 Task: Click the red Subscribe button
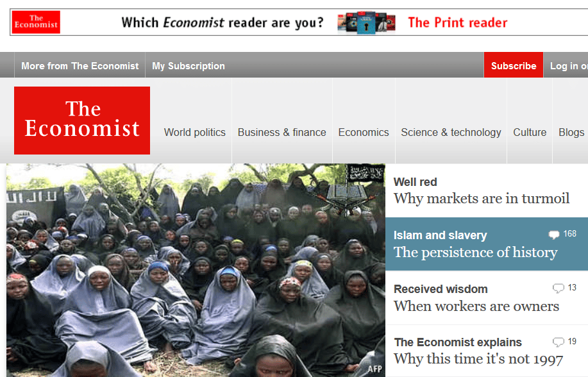[x=514, y=65]
